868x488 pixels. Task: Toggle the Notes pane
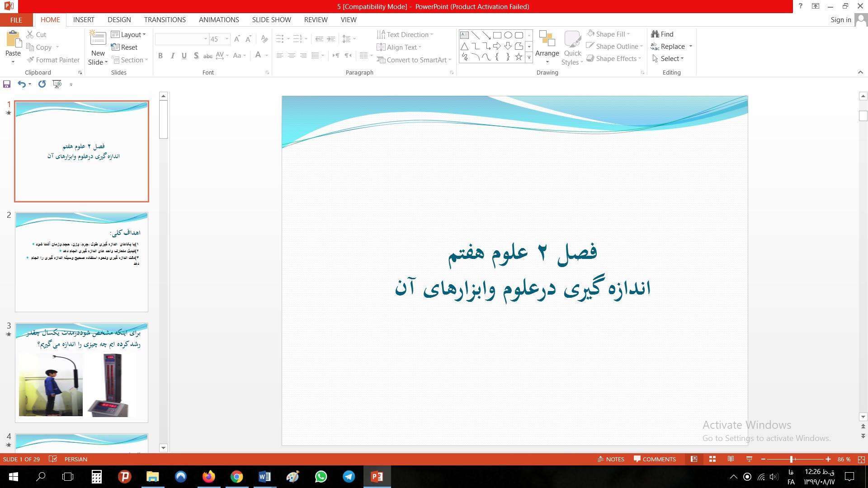(x=611, y=459)
